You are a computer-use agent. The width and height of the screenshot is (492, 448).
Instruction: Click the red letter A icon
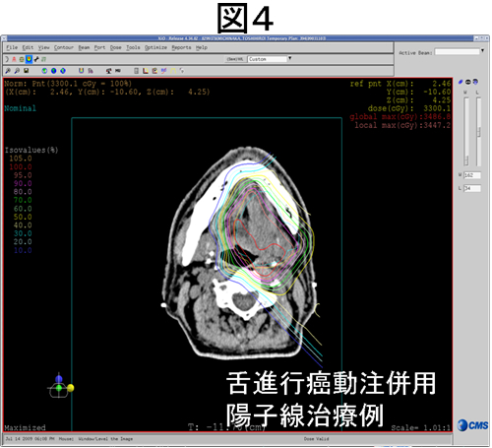(x=14, y=59)
